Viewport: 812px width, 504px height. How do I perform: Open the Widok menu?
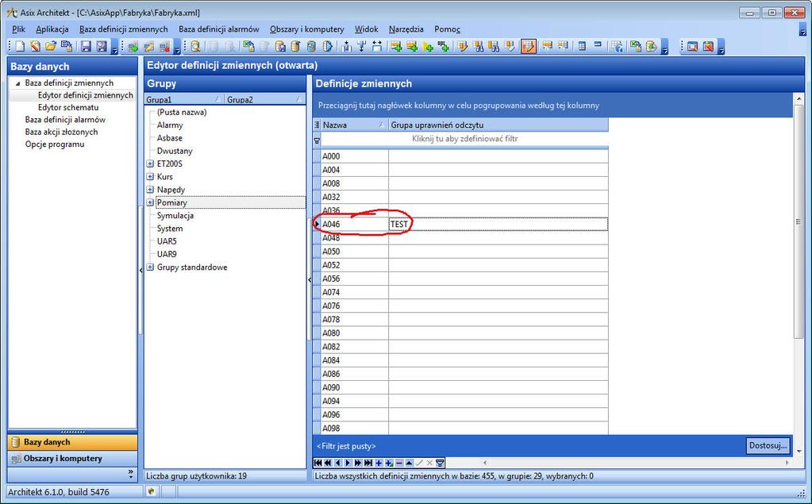pyautogui.click(x=367, y=29)
